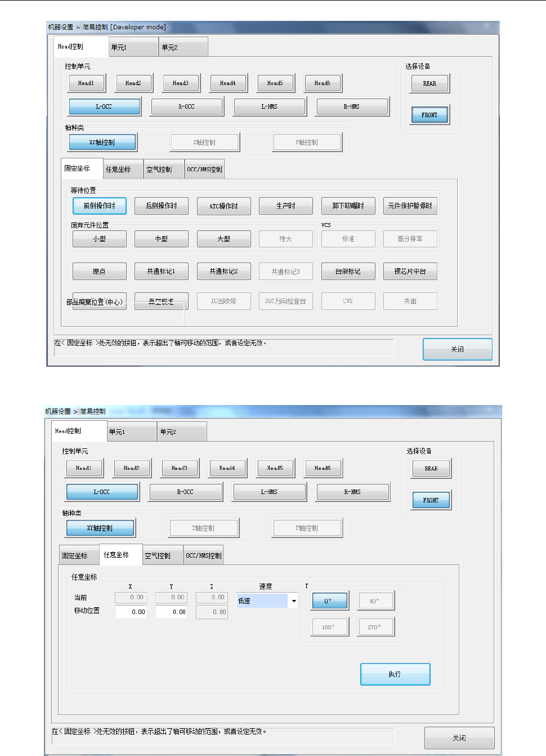Focus the Y 移动位置 input field

[x=172, y=612]
